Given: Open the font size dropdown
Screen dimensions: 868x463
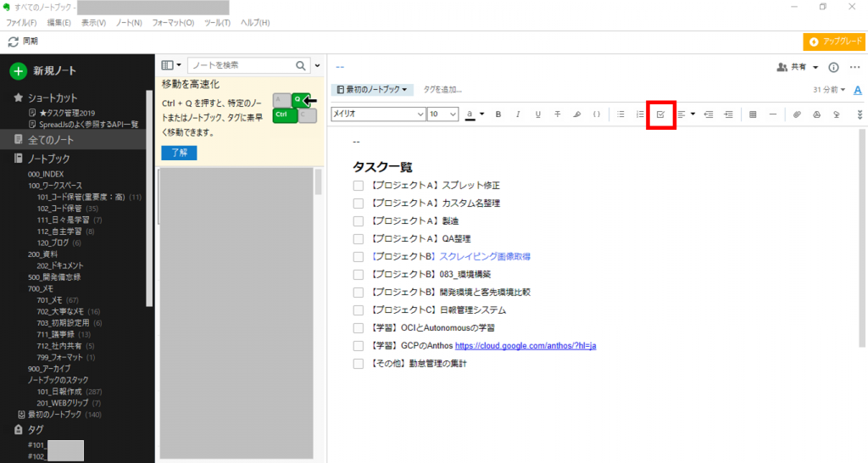Looking at the screenshot, I should 442,114.
